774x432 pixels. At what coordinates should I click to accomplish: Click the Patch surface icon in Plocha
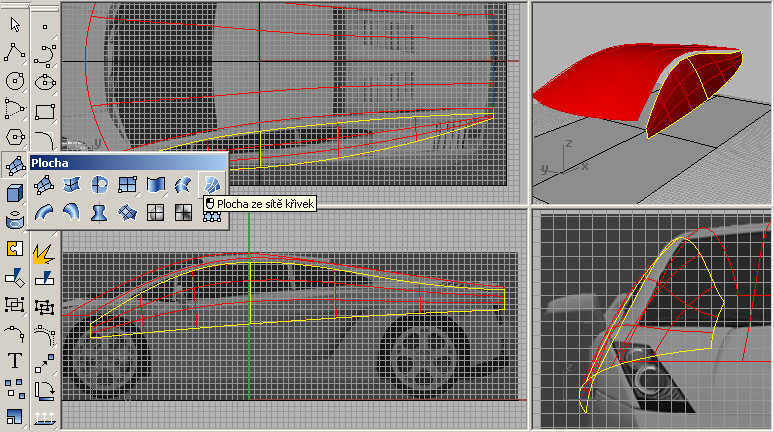pos(127,213)
